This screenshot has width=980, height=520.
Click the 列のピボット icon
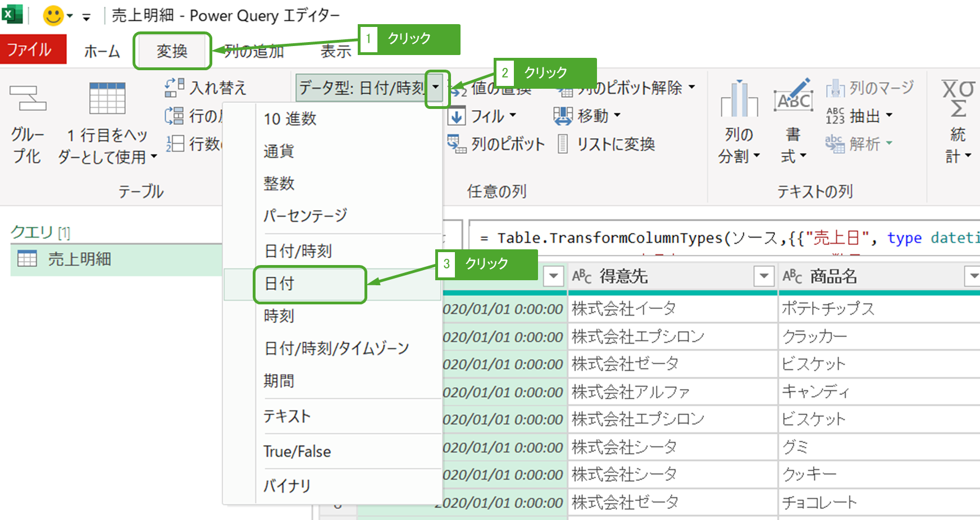tap(457, 144)
